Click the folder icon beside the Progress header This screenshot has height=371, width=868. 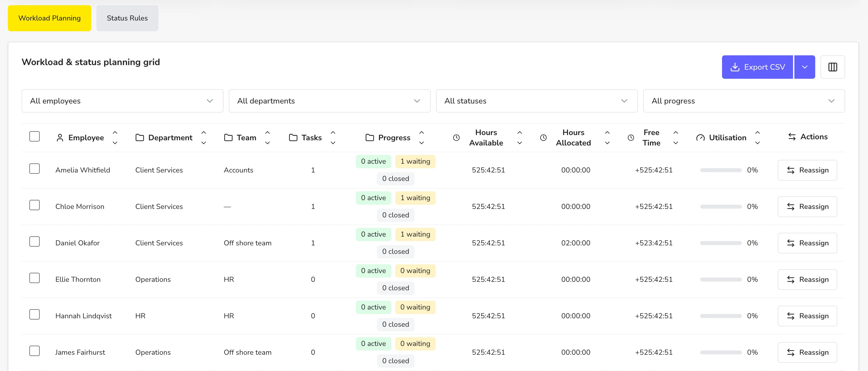point(369,137)
